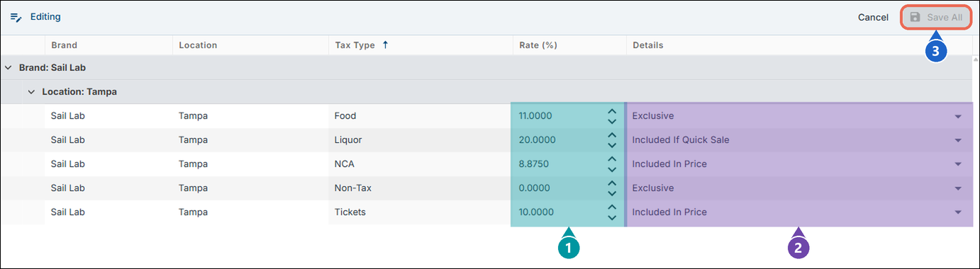Image resolution: width=980 pixels, height=269 pixels.
Task: Decrease the Non-Tax rate with down arrow
Action: tap(612, 194)
